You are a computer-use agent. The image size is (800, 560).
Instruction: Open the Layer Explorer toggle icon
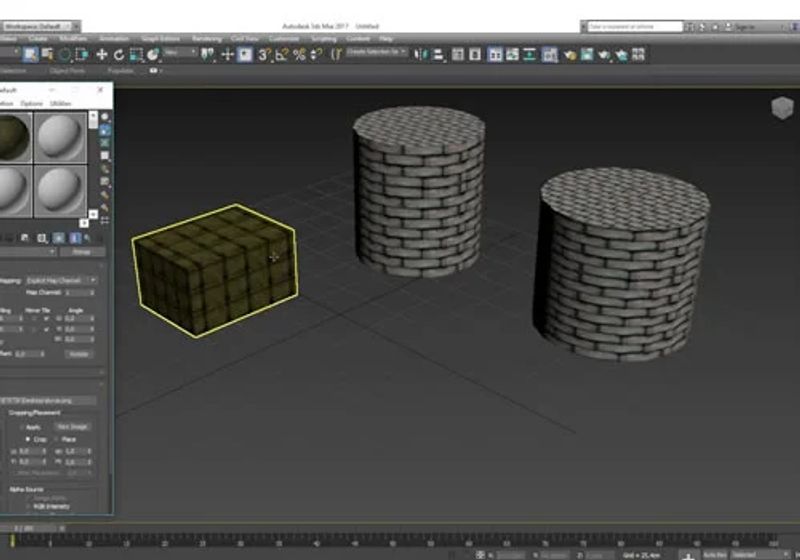(x=475, y=55)
